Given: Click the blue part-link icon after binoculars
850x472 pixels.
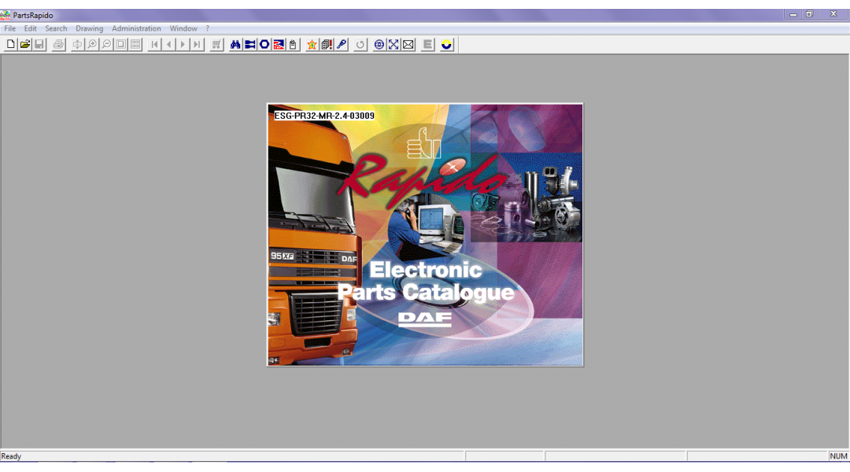Looking at the screenshot, I should 250,44.
